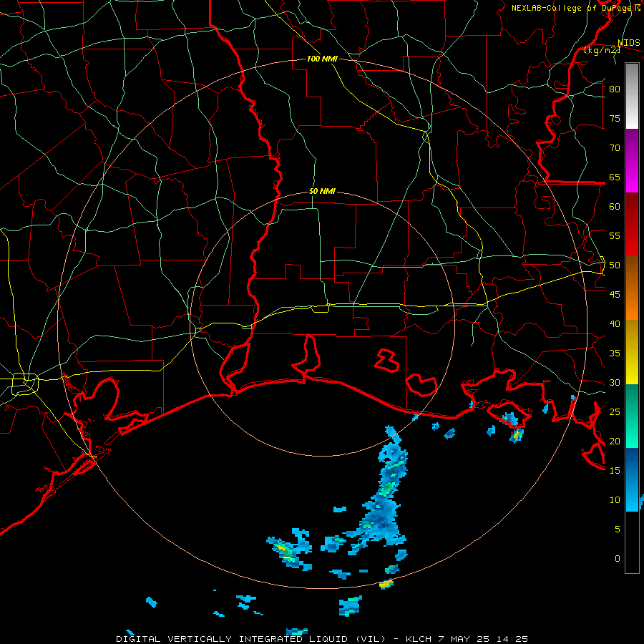644x644 pixels.
Task: Click the 100 NMI range ring label
Action: (x=322, y=59)
